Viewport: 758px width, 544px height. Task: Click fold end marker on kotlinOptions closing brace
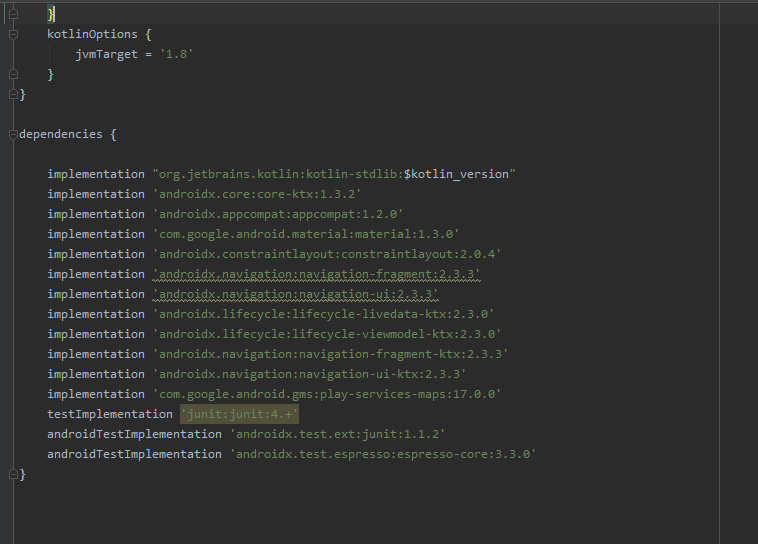(x=14, y=74)
